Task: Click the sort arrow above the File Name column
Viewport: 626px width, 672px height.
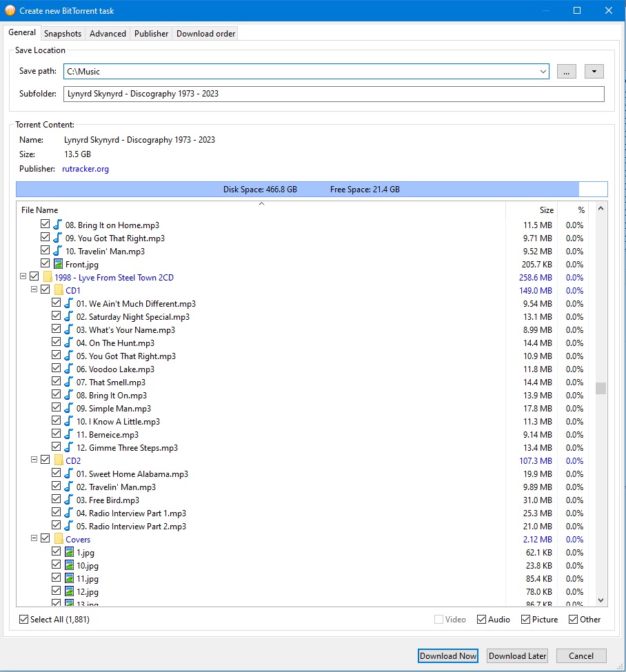Action: click(x=261, y=204)
